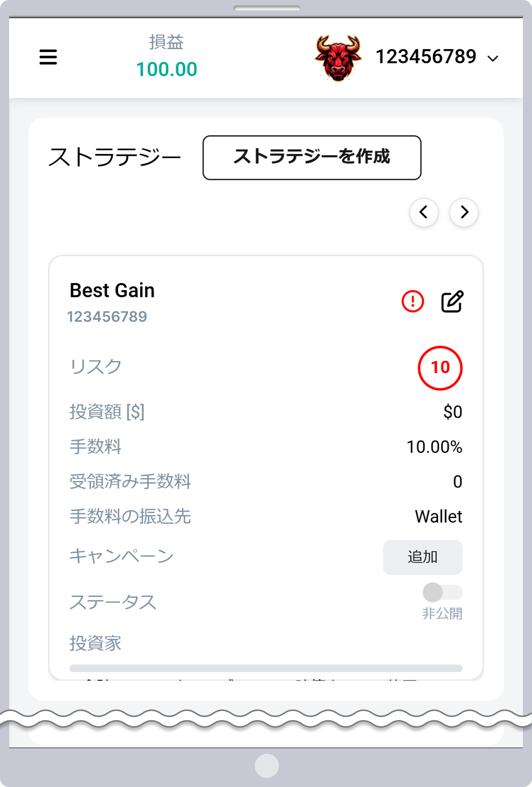The height and width of the screenshot is (787, 532).
Task: Click the 非公開 status label
Action: pos(442,614)
